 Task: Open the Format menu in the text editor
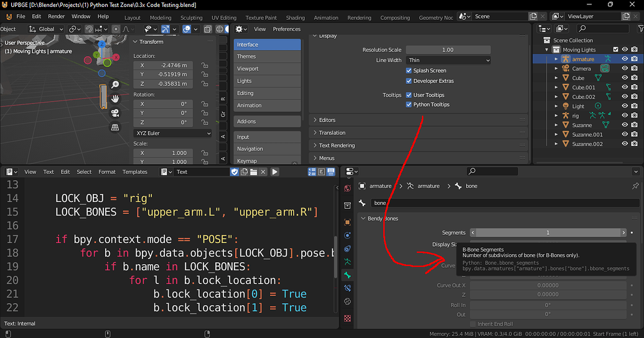107,172
